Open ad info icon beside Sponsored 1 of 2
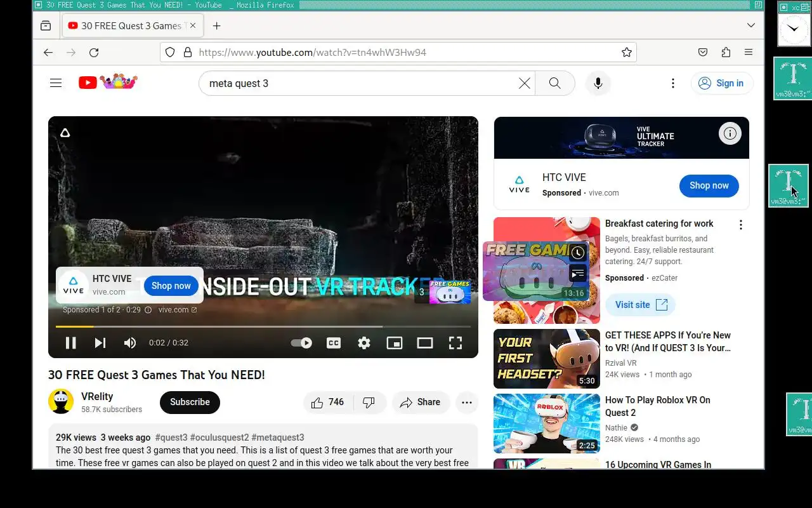Image resolution: width=812 pixels, height=508 pixels. 148,310
